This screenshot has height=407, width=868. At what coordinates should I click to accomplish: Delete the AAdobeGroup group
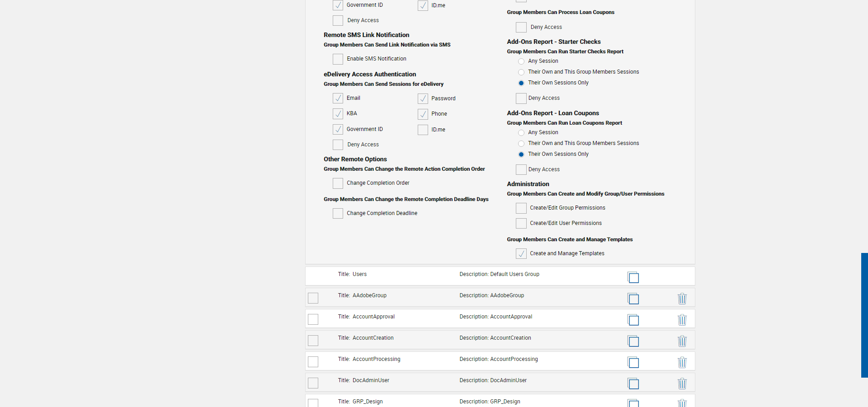click(x=682, y=299)
